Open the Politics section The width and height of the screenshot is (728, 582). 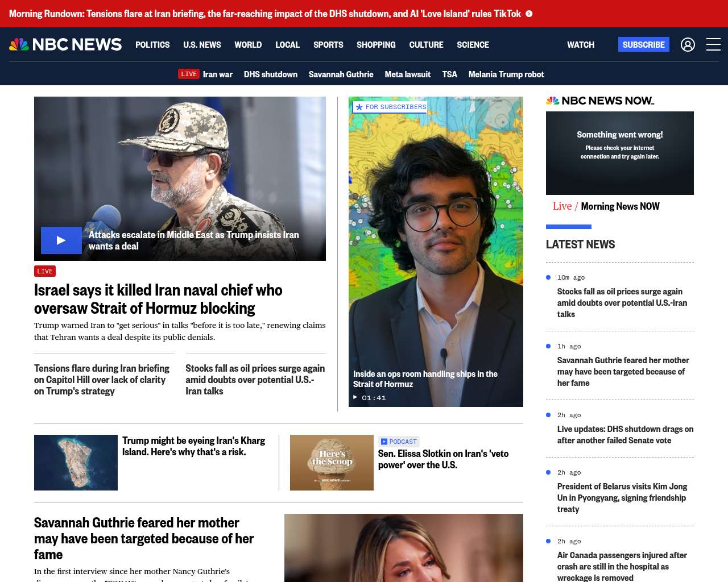152,44
